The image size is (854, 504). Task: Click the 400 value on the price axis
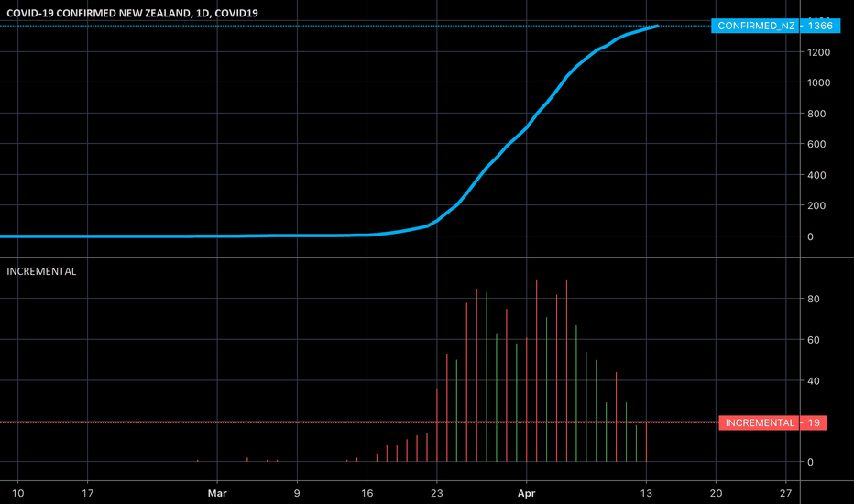(x=816, y=175)
